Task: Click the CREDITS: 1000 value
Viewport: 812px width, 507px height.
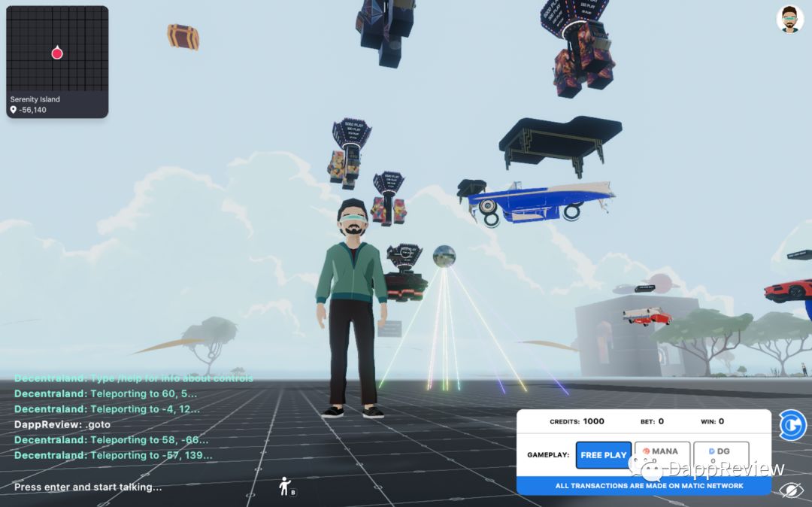Action: pyautogui.click(x=577, y=421)
